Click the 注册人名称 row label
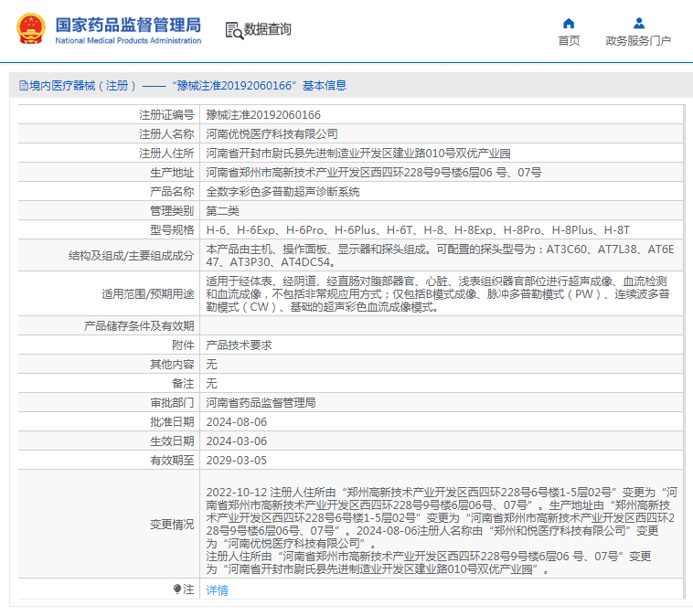 pos(166,134)
